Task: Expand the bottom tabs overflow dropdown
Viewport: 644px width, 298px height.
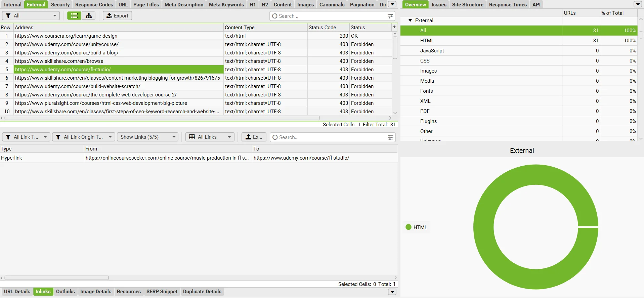Action: (x=392, y=292)
